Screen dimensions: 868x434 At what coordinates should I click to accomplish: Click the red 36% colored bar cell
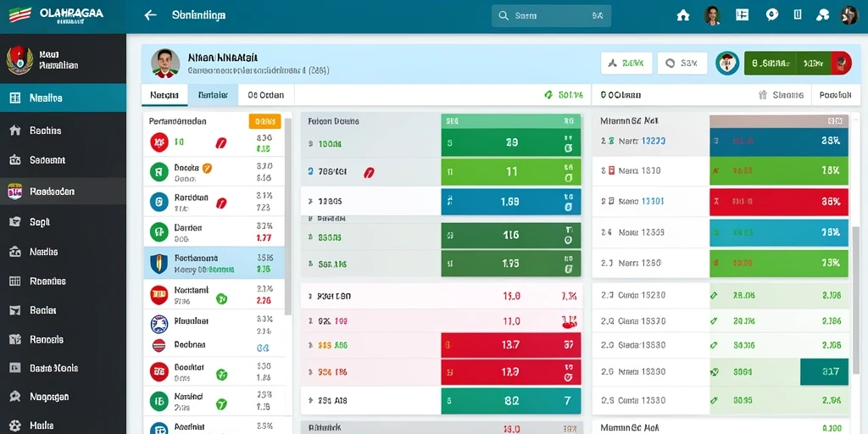[x=779, y=202]
